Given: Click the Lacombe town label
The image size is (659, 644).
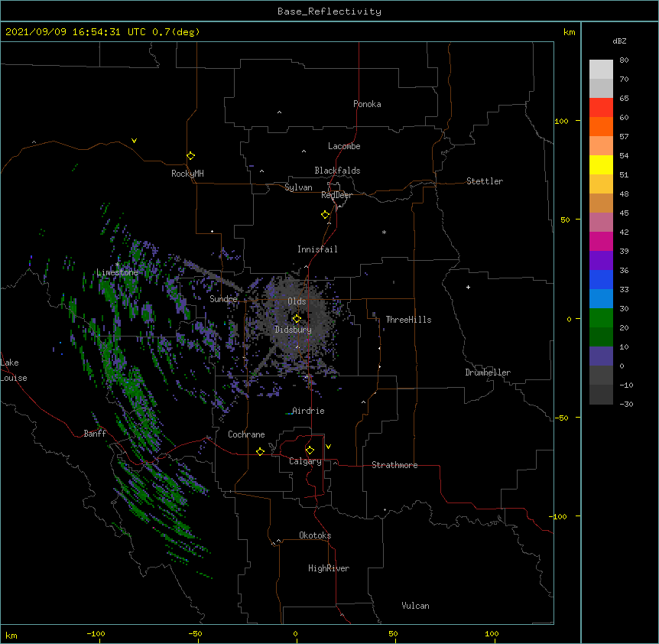Looking at the screenshot, I should pos(344,146).
